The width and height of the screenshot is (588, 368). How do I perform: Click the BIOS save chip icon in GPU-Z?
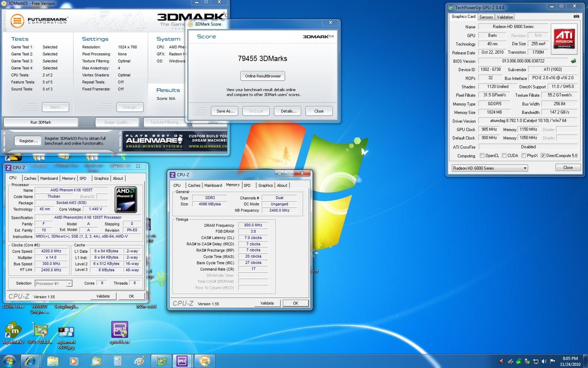point(573,61)
